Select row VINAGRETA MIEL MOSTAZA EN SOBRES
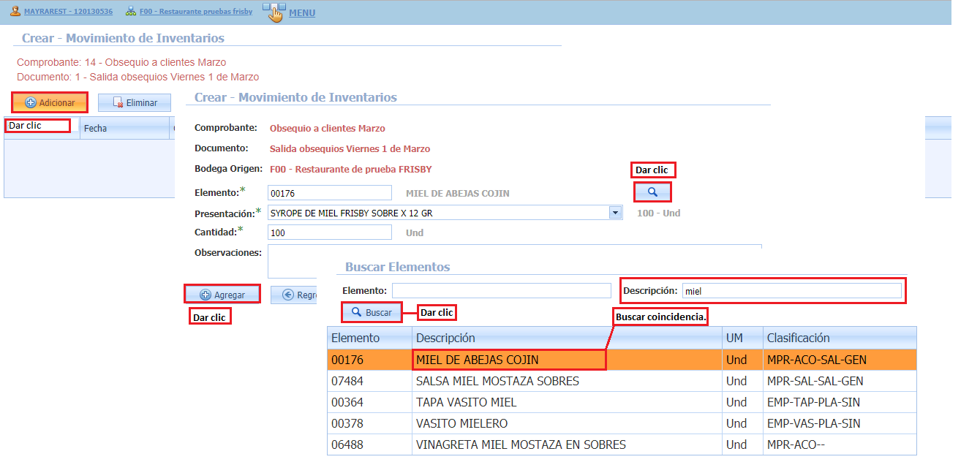Image resolution: width=980 pixels, height=473 pixels. click(x=622, y=444)
